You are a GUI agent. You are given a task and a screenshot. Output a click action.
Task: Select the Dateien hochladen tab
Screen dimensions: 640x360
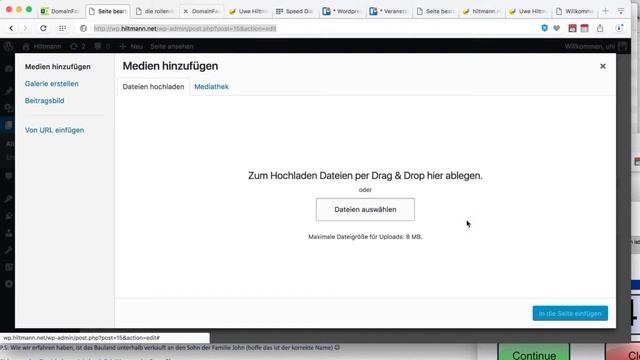click(153, 87)
